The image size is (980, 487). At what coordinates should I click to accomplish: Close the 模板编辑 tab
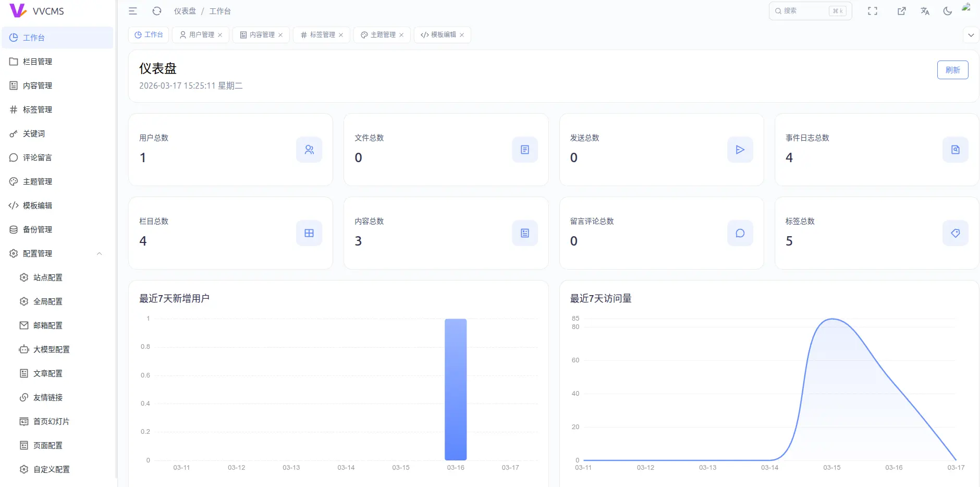tap(462, 35)
